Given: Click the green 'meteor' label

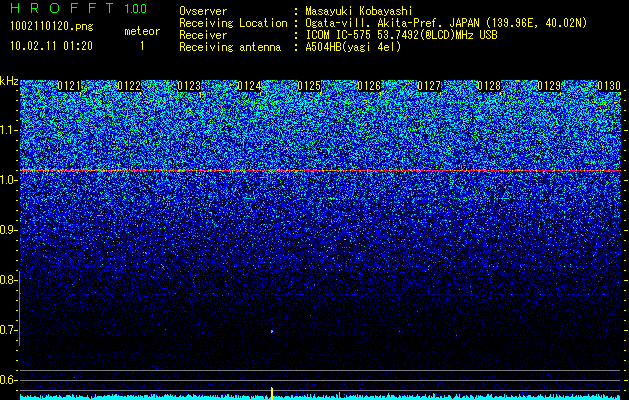Looking at the screenshot, I should tap(142, 31).
